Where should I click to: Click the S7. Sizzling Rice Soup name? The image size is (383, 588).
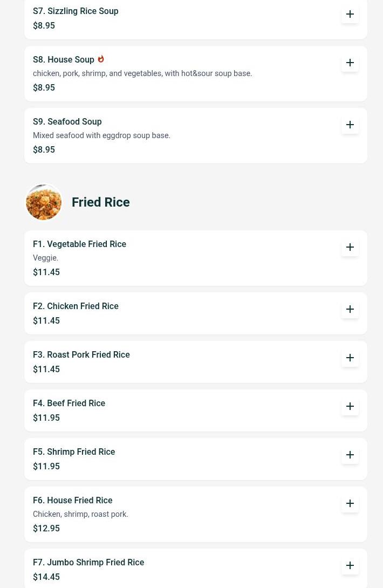coord(76,11)
